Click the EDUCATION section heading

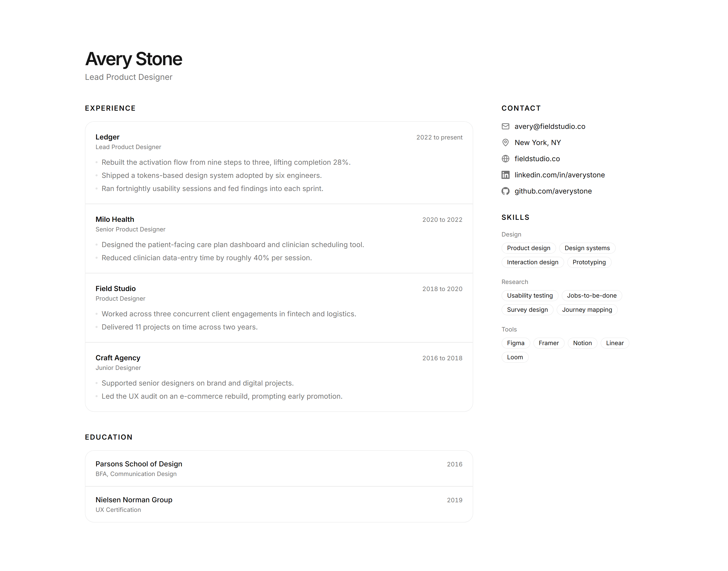click(109, 437)
